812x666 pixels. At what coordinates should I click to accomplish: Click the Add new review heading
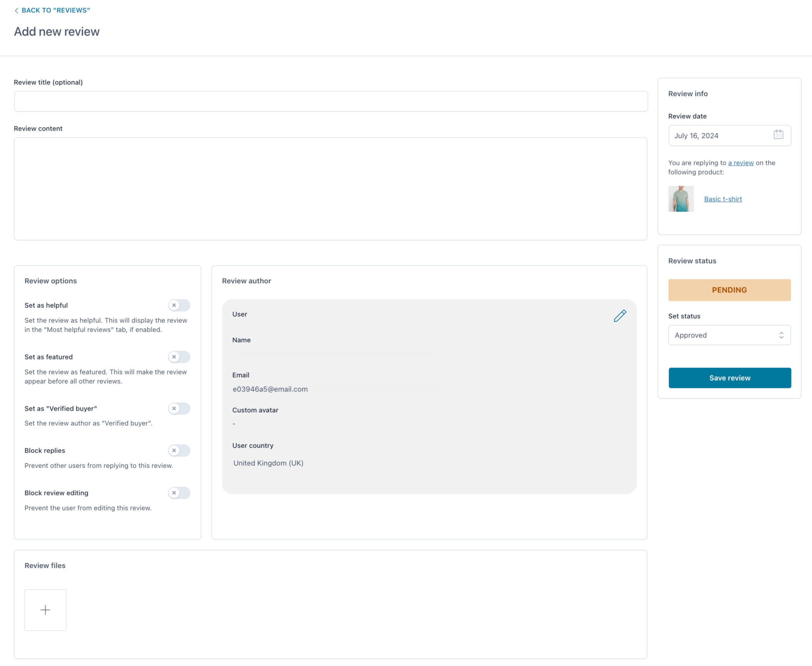coord(57,32)
